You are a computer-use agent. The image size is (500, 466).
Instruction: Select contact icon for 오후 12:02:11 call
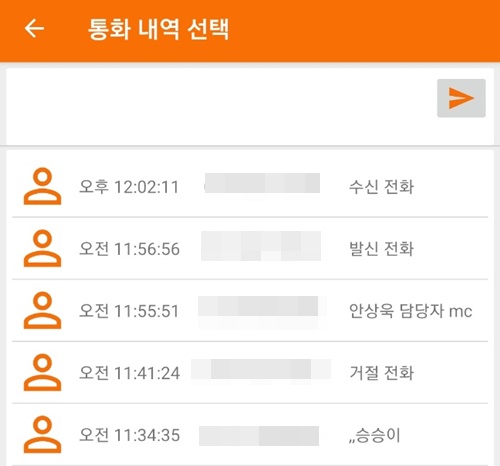(42, 186)
